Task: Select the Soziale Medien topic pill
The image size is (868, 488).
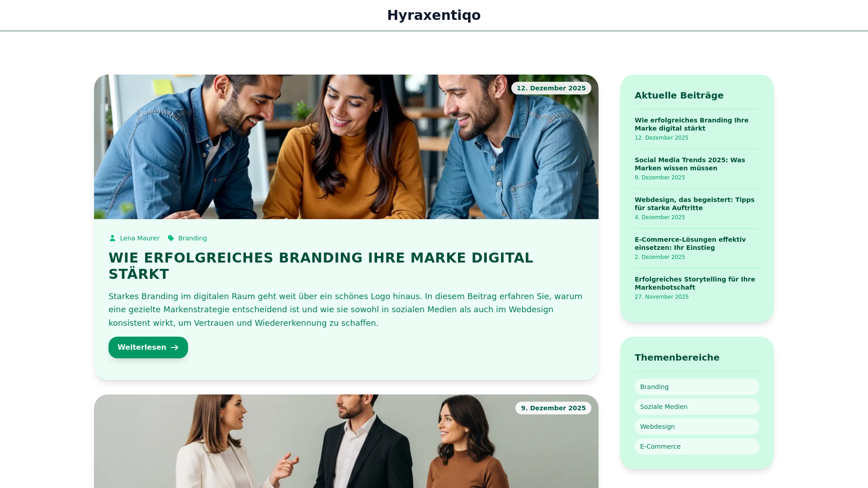Action: point(697,407)
